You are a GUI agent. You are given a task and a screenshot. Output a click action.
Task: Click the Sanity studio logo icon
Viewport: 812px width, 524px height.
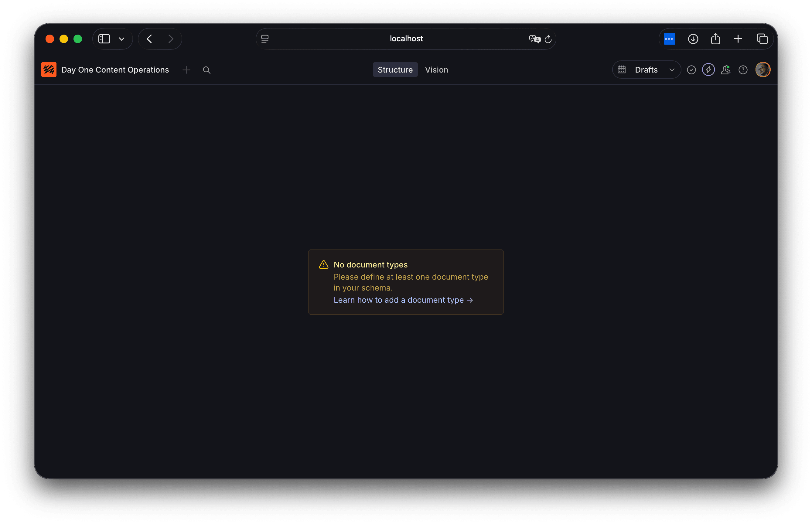point(49,70)
